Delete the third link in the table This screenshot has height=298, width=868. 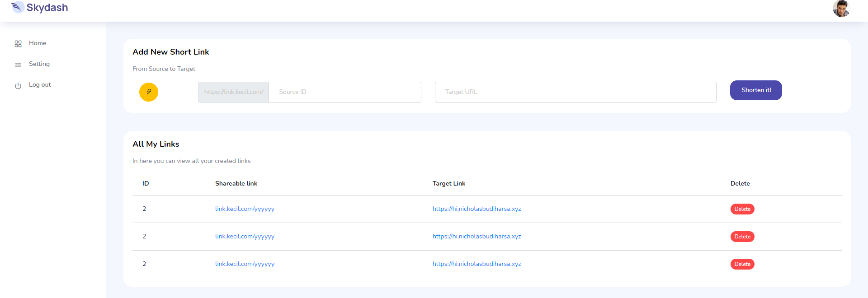[x=742, y=264]
